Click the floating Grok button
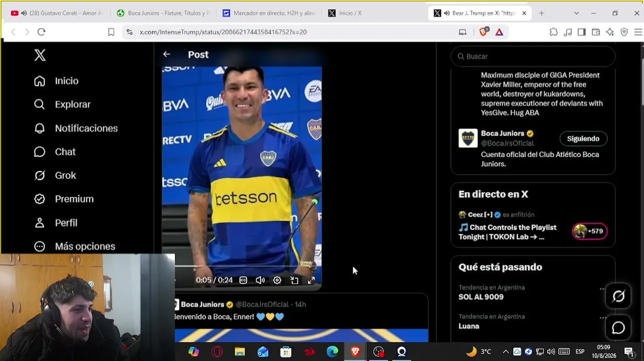 tap(618, 296)
